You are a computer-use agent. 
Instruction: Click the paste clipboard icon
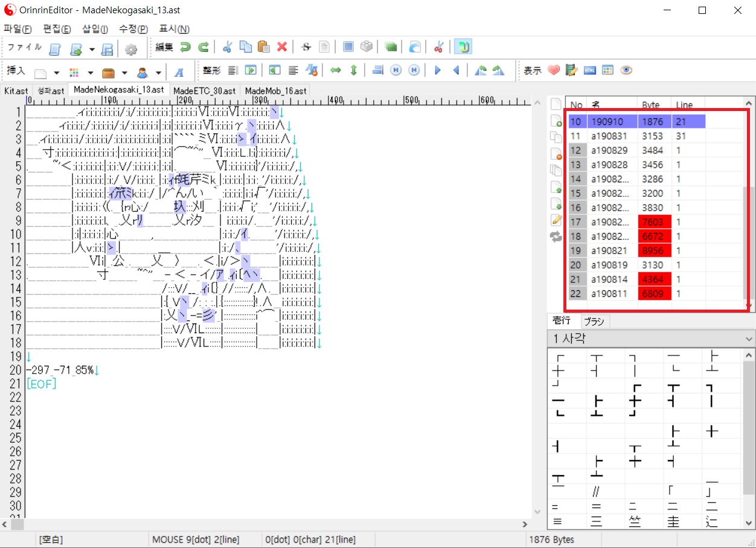pos(263,47)
